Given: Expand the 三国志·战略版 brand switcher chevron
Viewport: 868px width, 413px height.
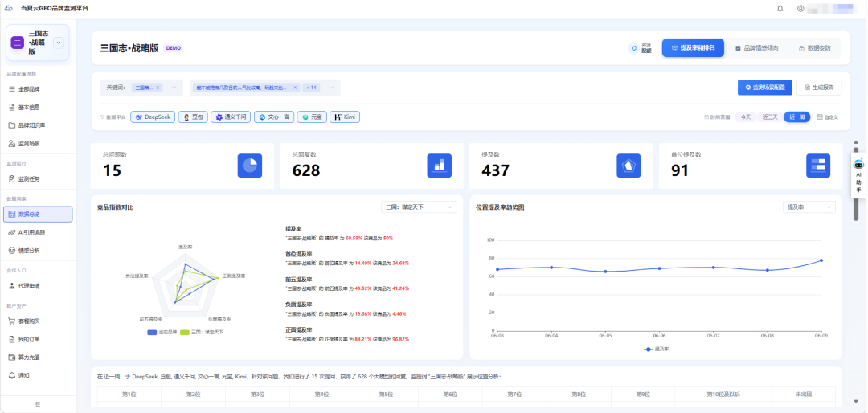Looking at the screenshot, I should [59, 43].
